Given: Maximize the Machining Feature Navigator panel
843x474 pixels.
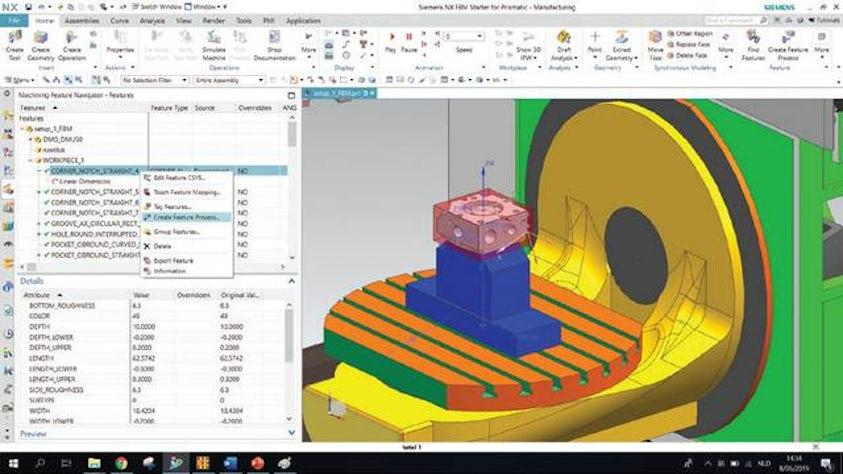Looking at the screenshot, I should pyautogui.click(x=291, y=95).
